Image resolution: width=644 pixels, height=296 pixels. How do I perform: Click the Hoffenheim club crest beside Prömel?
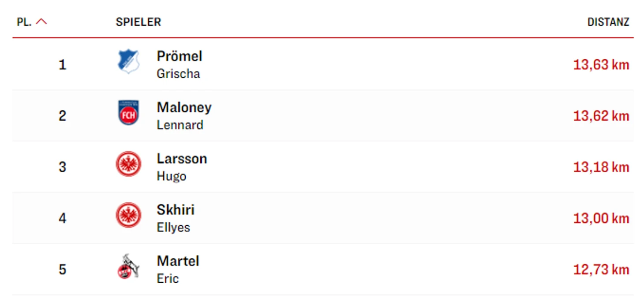point(128,61)
